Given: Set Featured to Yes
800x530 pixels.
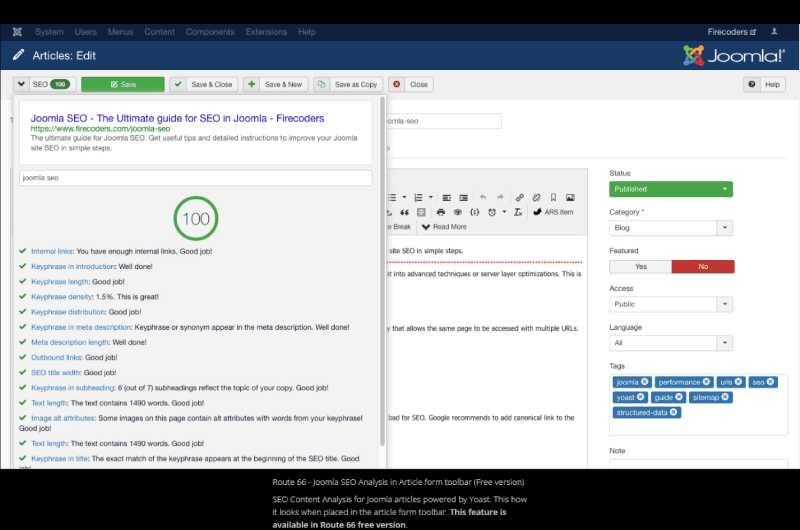Looking at the screenshot, I should [641, 266].
